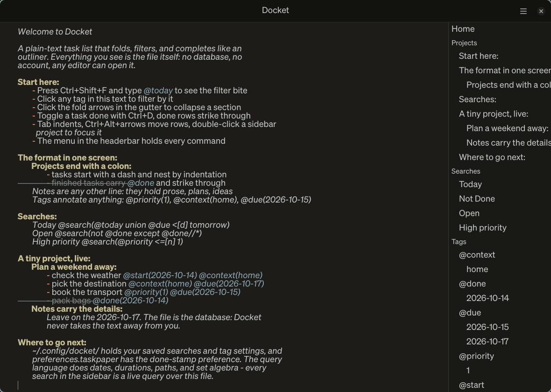Click @due(2026-10-15) tag on transport task
This screenshot has width=551, height=392.
[x=205, y=292]
